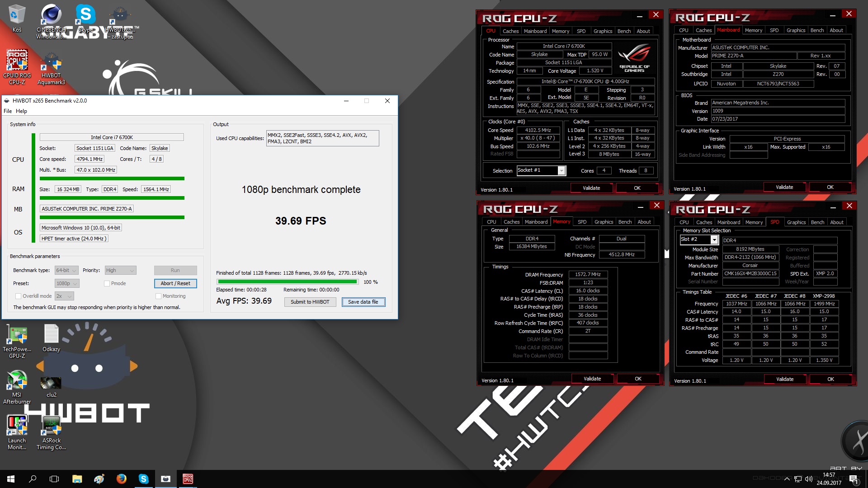The width and height of the screenshot is (868, 488).
Task: Toggle the Monitoring checkbox
Action: point(158,296)
